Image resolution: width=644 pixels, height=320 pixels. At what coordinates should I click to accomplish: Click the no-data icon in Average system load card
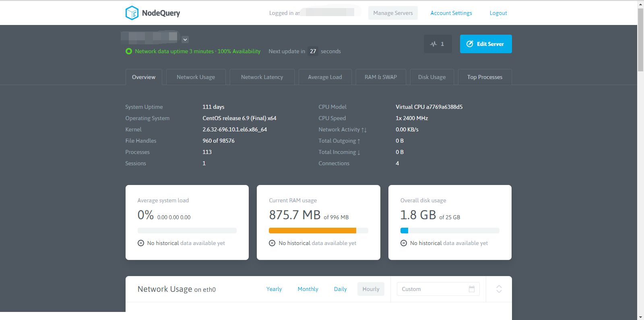click(141, 243)
